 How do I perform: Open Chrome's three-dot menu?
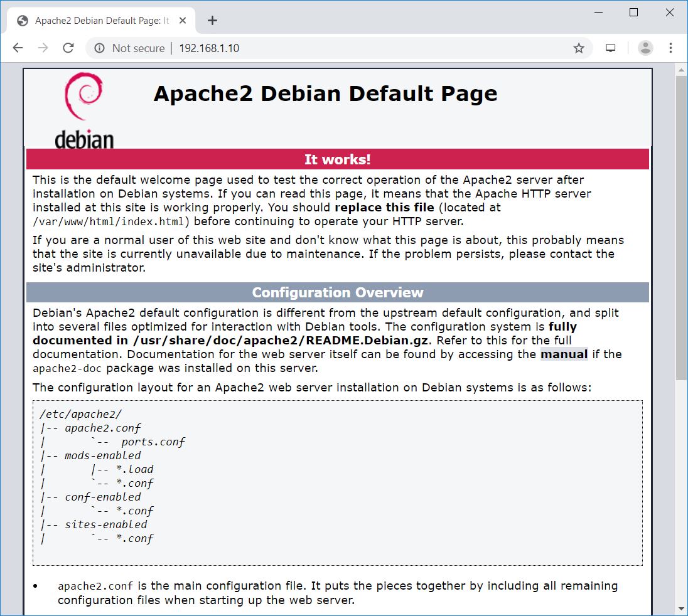[670, 48]
